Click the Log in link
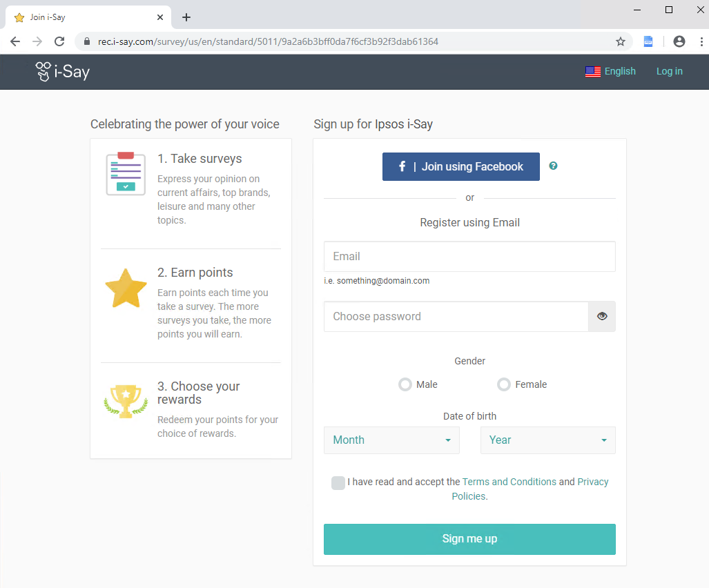709x588 pixels. click(x=669, y=71)
